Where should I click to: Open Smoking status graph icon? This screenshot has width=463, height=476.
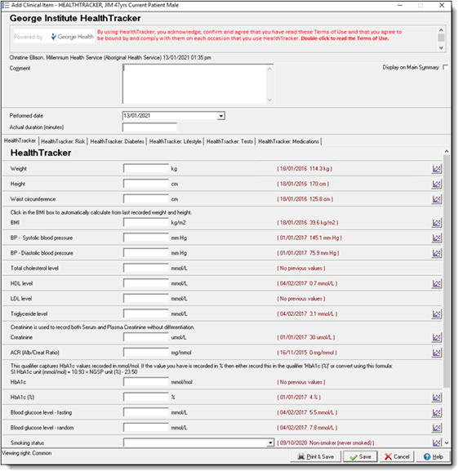coord(436,443)
